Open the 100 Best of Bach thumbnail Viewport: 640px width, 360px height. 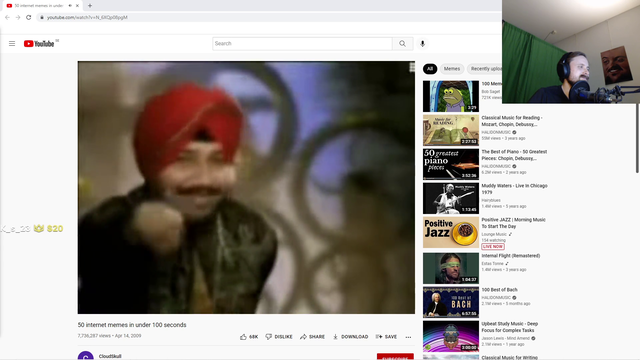click(451, 302)
